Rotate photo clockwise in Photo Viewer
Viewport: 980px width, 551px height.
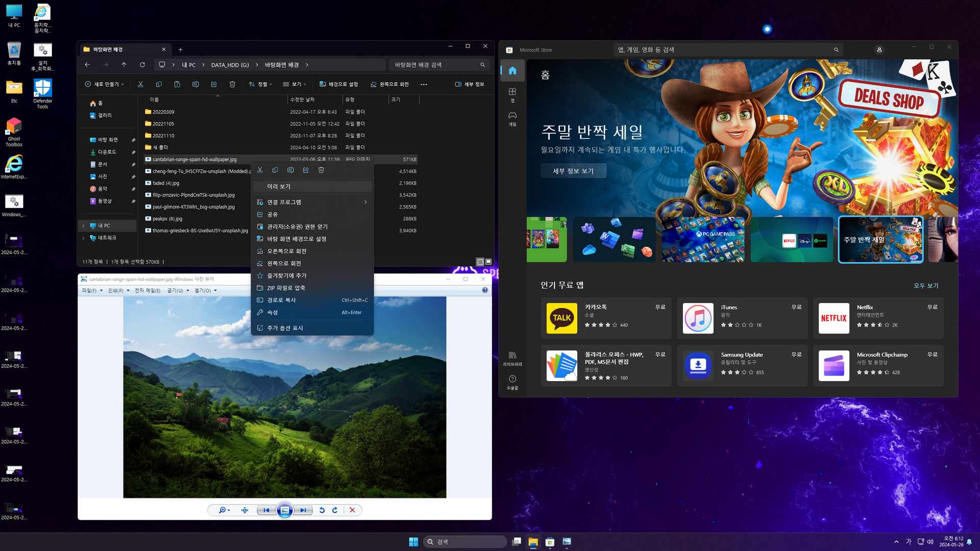pos(335,510)
